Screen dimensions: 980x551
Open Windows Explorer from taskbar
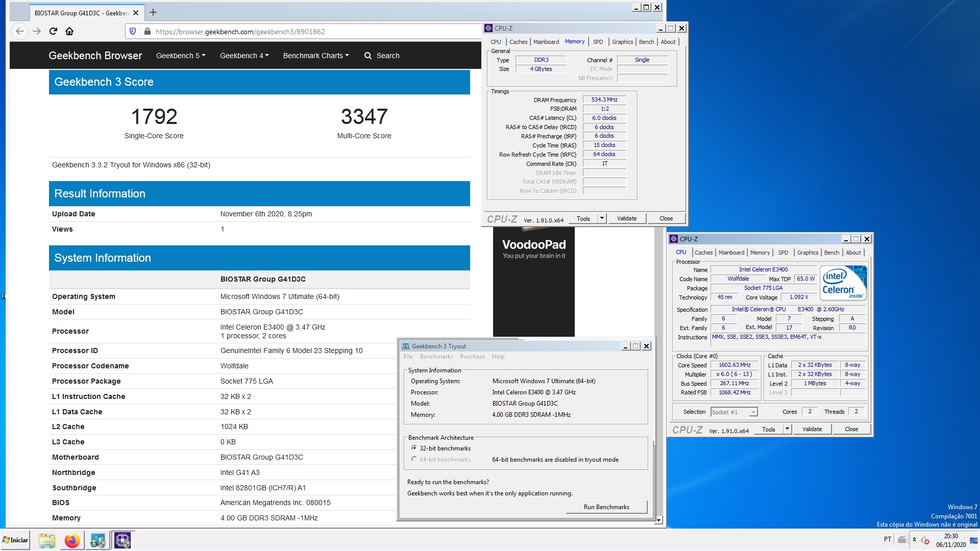47,540
